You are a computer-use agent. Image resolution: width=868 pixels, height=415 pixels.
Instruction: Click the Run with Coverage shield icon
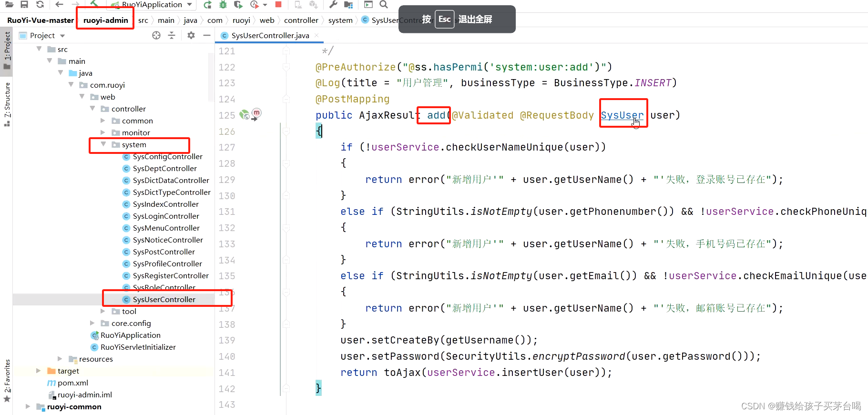click(x=238, y=4)
